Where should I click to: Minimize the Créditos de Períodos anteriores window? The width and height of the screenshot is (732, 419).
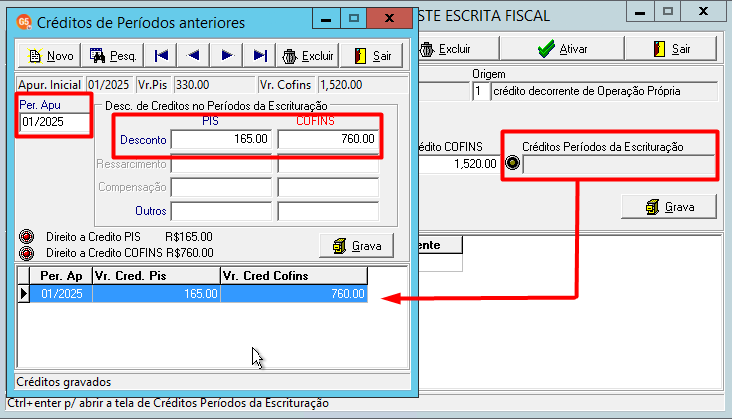[x=326, y=19]
